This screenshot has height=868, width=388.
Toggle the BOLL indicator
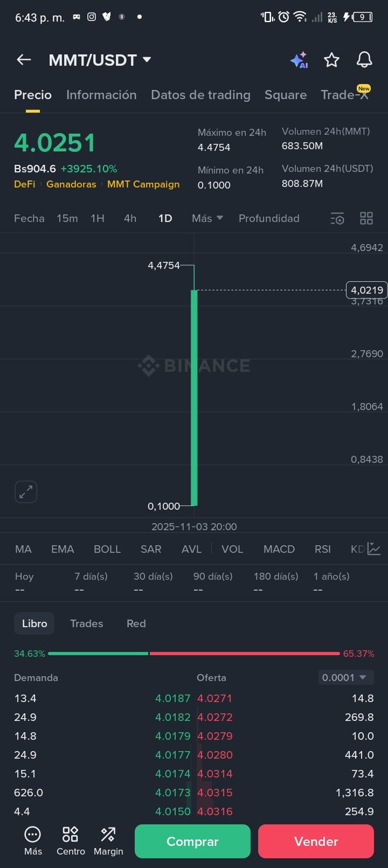click(x=107, y=549)
